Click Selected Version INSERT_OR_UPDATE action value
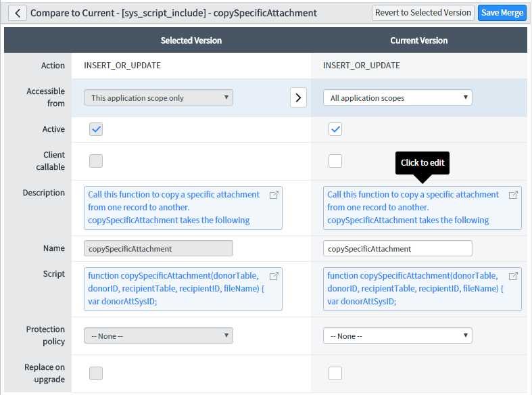The image size is (532, 395). click(122, 66)
